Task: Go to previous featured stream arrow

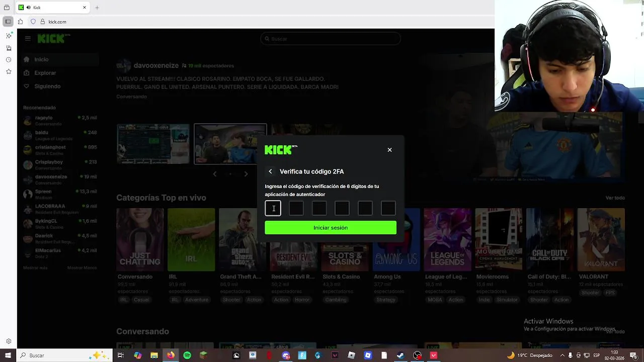Action: coord(215,174)
